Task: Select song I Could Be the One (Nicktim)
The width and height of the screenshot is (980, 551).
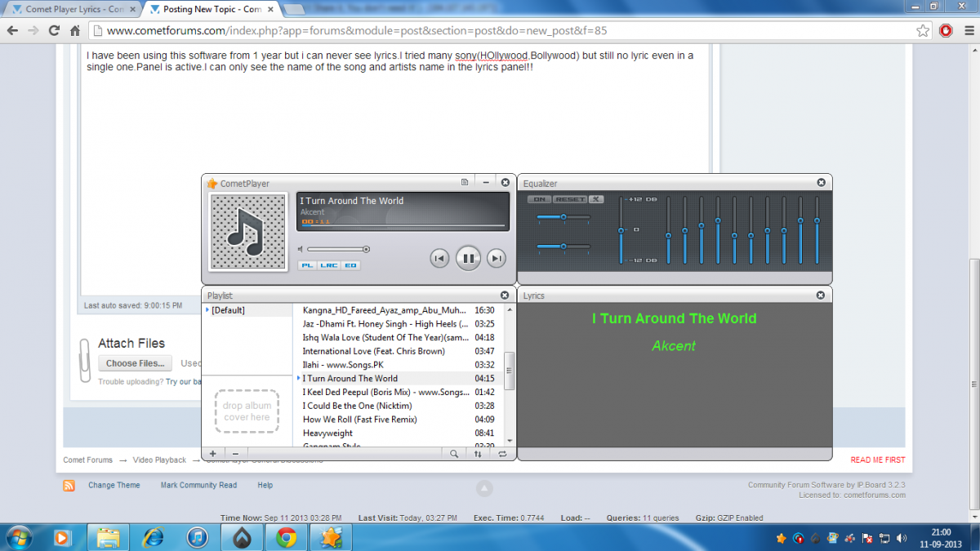Action: (x=399, y=406)
